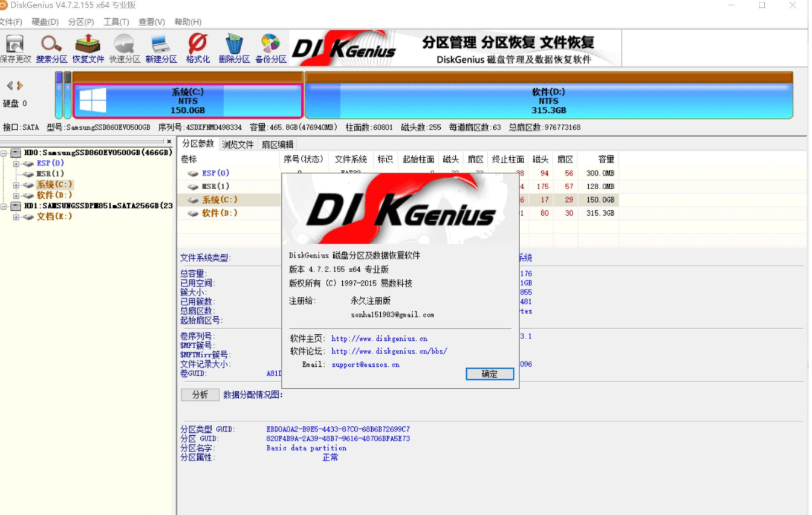Switch to the 浏览文件 tab
The image size is (812, 515).
(238, 144)
